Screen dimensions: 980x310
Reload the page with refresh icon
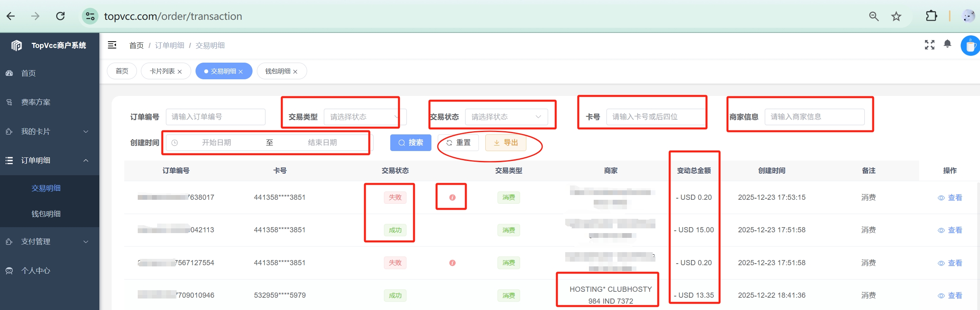(x=60, y=16)
